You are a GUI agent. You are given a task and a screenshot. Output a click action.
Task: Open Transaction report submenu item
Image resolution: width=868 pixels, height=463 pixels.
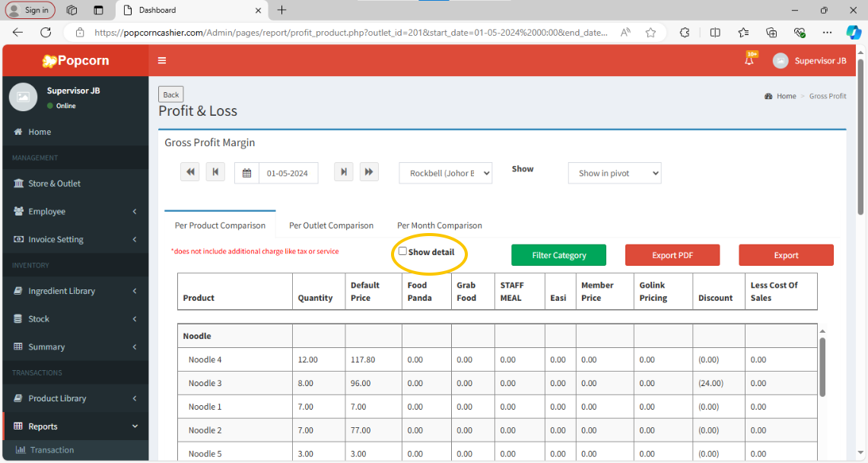75,450
